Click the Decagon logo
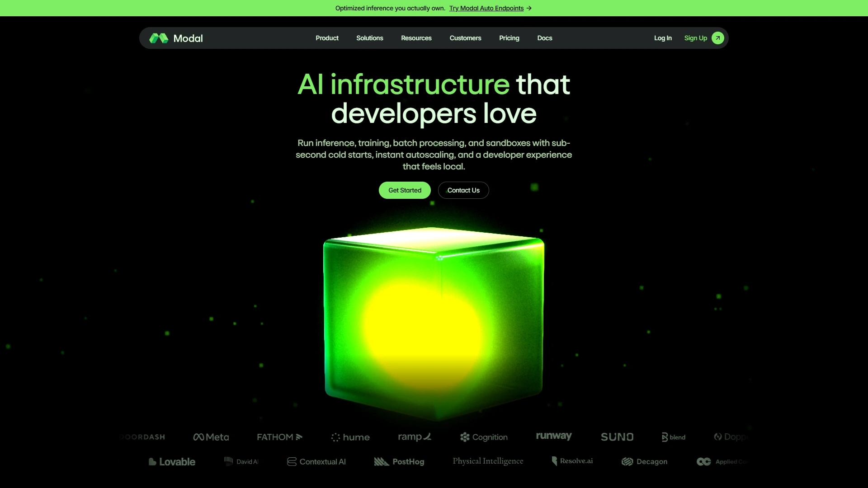868x488 pixels. (644, 462)
